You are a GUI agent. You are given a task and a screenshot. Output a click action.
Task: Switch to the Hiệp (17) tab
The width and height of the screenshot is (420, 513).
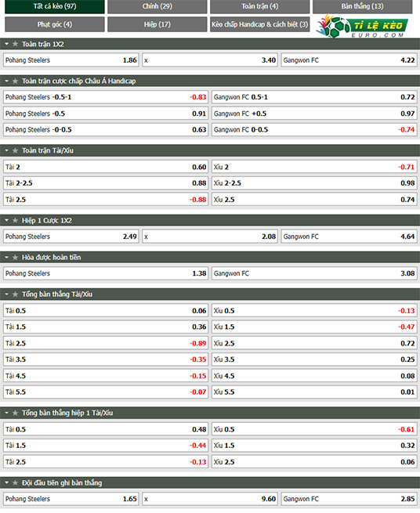(x=157, y=24)
